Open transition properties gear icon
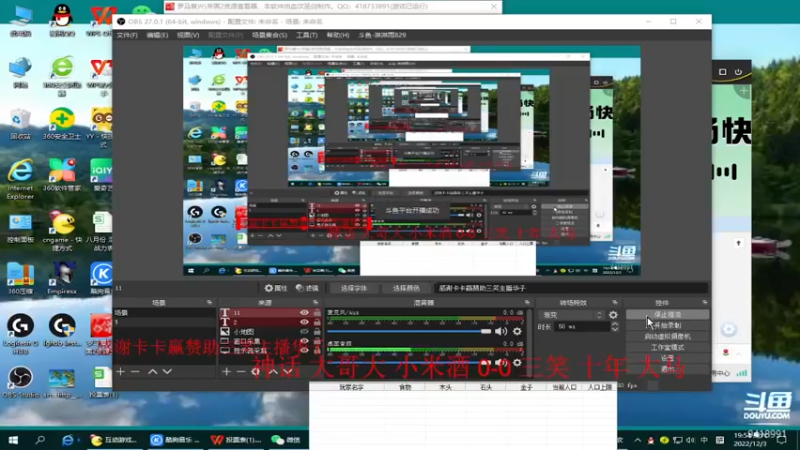Image resolution: width=800 pixels, height=450 pixels. click(x=613, y=315)
